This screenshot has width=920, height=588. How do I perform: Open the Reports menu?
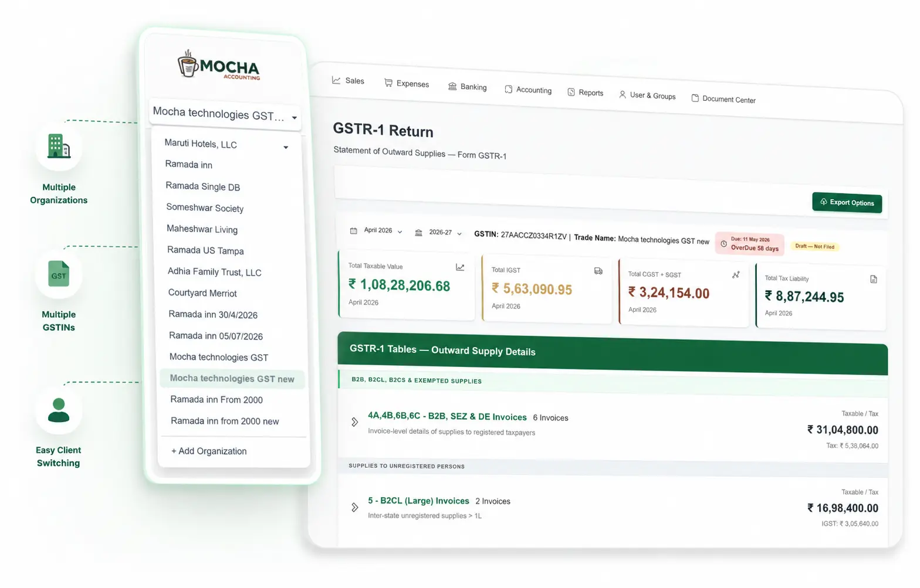[x=586, y=93]
